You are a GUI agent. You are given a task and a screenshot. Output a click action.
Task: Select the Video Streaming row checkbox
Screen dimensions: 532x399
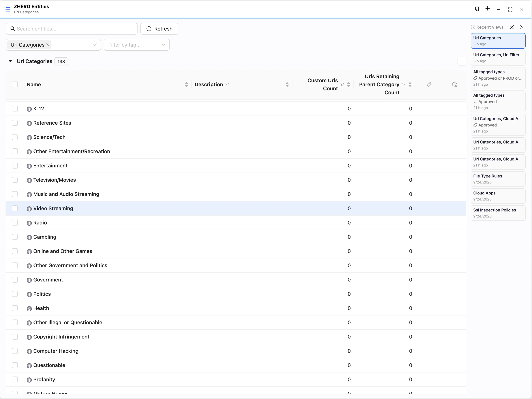click(x=15, y=208)
